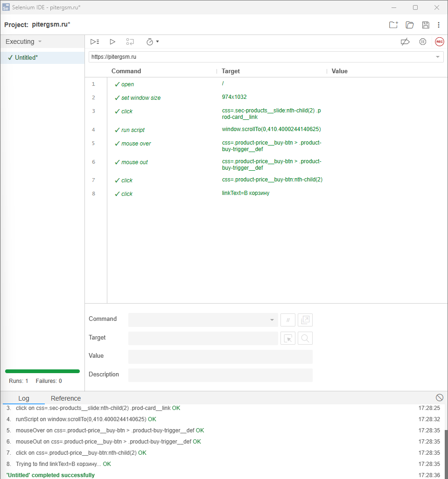Toggle enable/disable command slash button

click(x=287, y=320)
